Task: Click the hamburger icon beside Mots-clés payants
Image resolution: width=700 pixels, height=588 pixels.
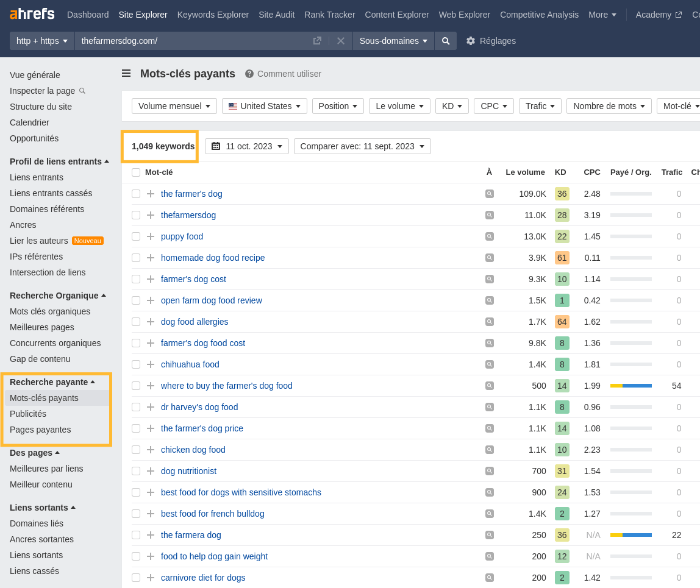Action: (x=126, y=73)
